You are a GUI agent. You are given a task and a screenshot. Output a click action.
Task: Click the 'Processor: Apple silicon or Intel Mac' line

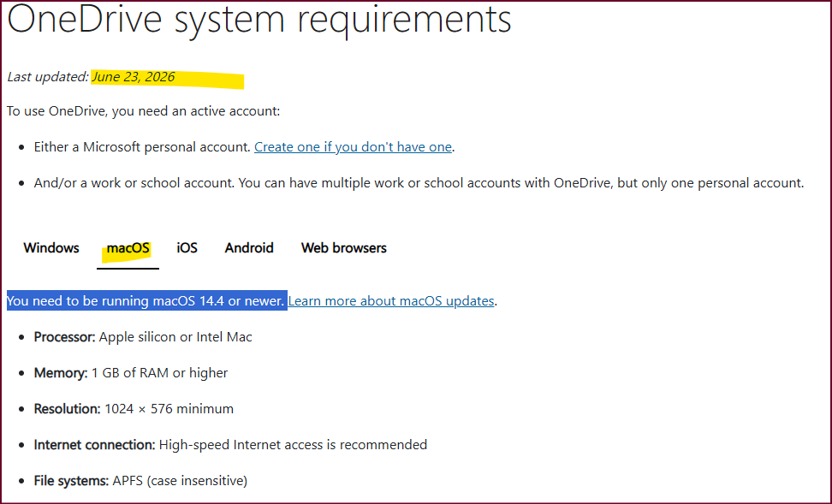tap(143, 337)
